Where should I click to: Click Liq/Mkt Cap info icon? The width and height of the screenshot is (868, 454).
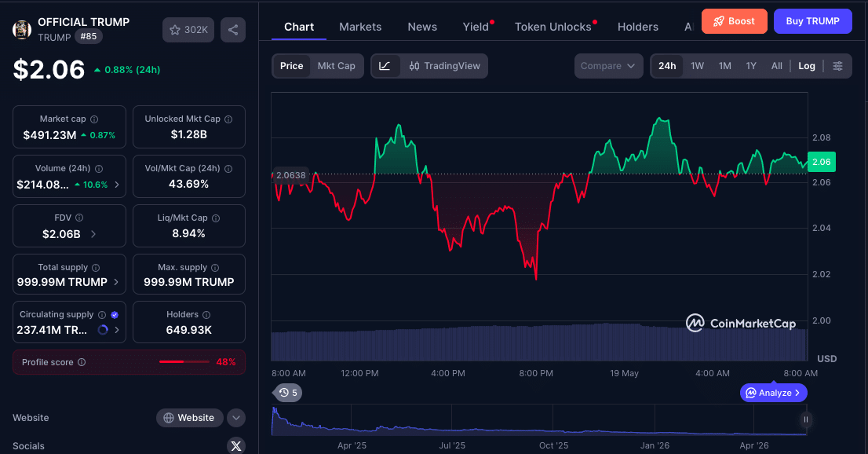pos(216,218)
